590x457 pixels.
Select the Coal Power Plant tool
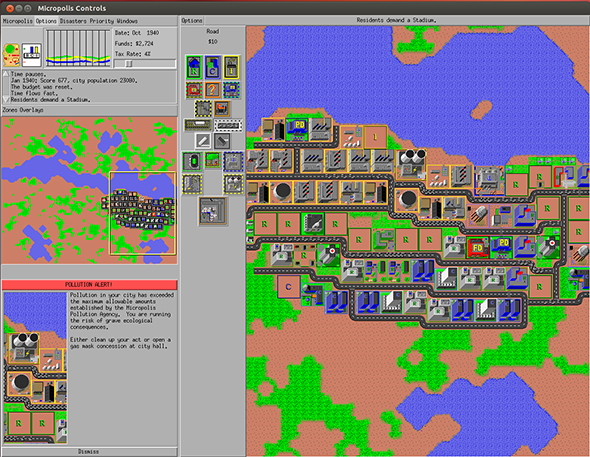(192, 184)
